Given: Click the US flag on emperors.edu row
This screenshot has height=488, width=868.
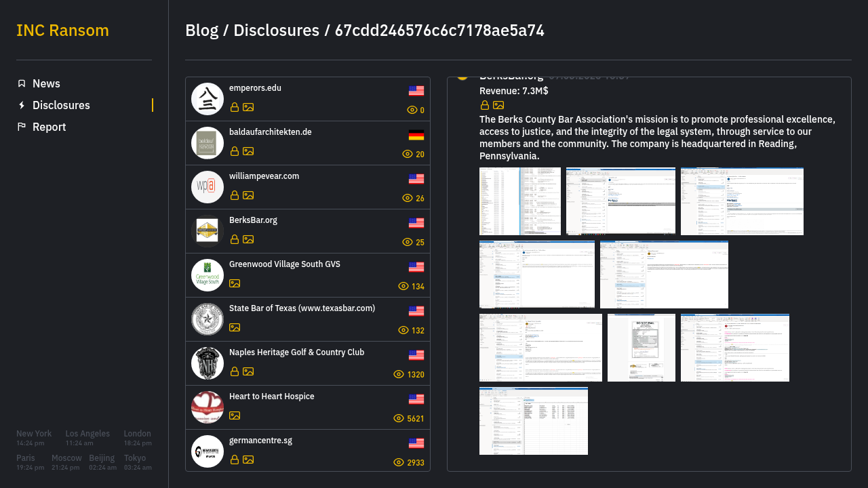Looking at the screenshot, I should [416, 91].
